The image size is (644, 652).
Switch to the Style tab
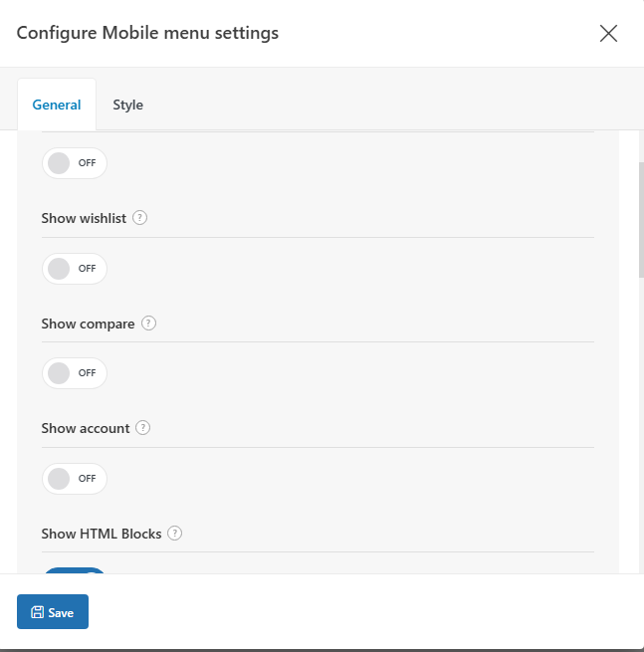point(128,105)
